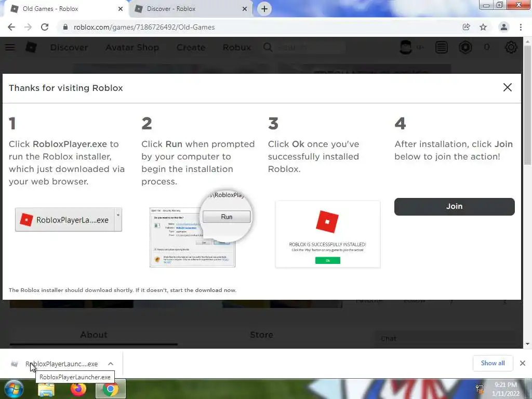Click the Roblox file icon in downloads bar
This screenshot has height=399, width=532.
click(x=14, y=364)
